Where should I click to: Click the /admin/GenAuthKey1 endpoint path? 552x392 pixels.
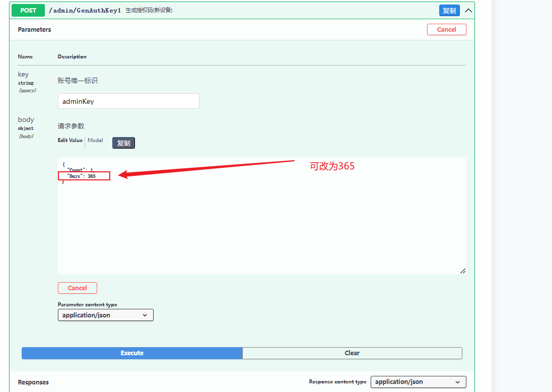[x=85, y=10]
